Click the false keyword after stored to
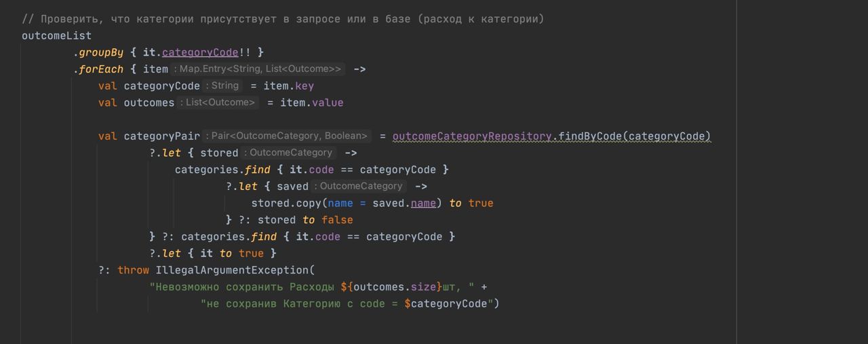 click(337, 220)
